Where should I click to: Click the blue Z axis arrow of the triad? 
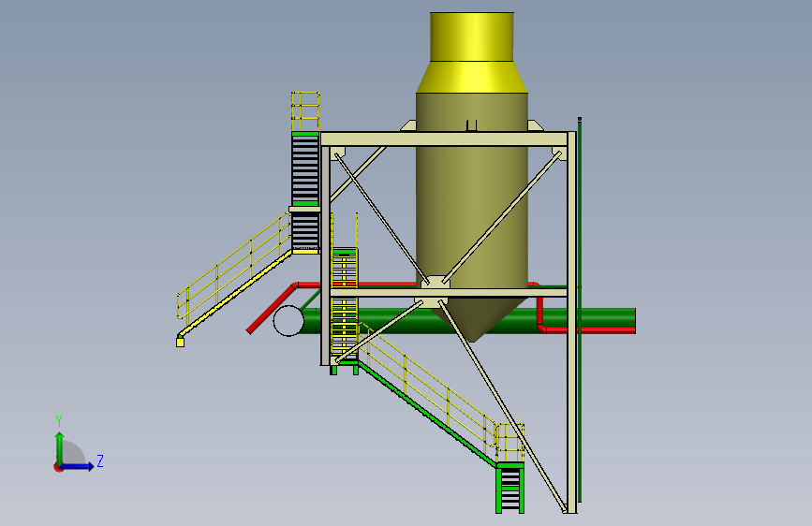pyautogui.click(x=78, y=466)
